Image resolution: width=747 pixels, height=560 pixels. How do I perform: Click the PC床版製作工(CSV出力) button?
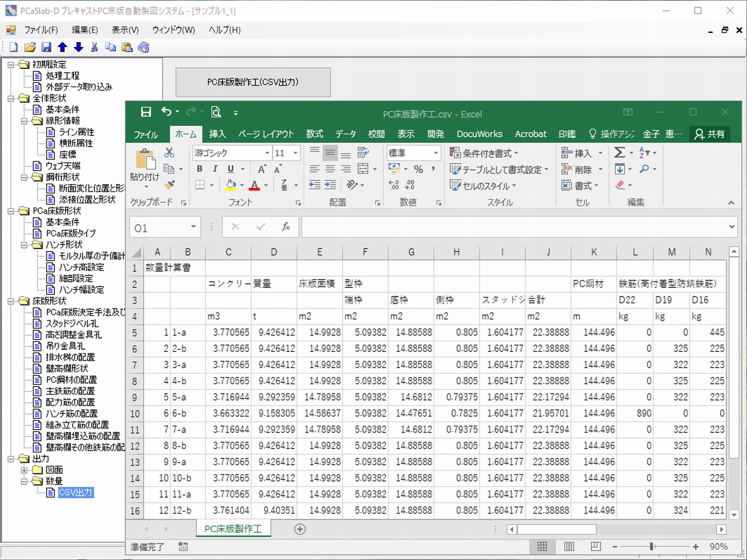coord(253,82)
